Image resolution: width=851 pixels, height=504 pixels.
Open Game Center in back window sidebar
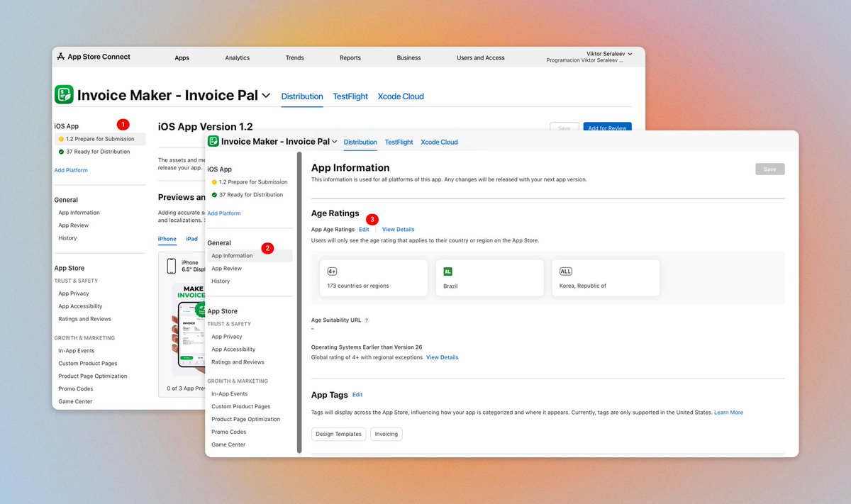[x=75, y=401]
